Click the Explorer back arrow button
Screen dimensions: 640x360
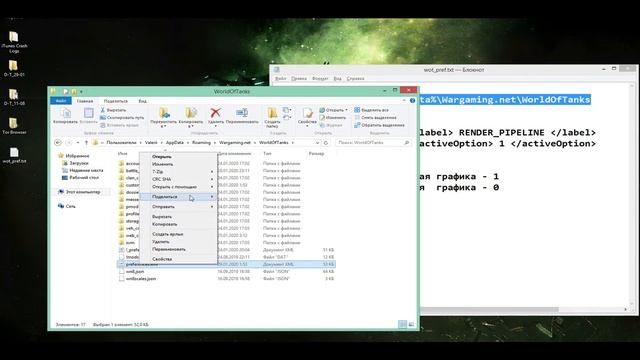pyautogui.click(x=58, y=142)
